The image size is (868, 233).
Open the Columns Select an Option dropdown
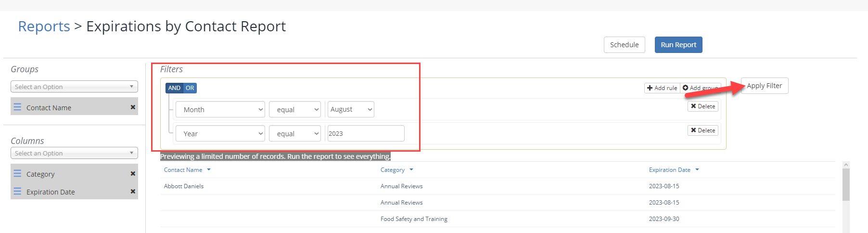[74, 153]
